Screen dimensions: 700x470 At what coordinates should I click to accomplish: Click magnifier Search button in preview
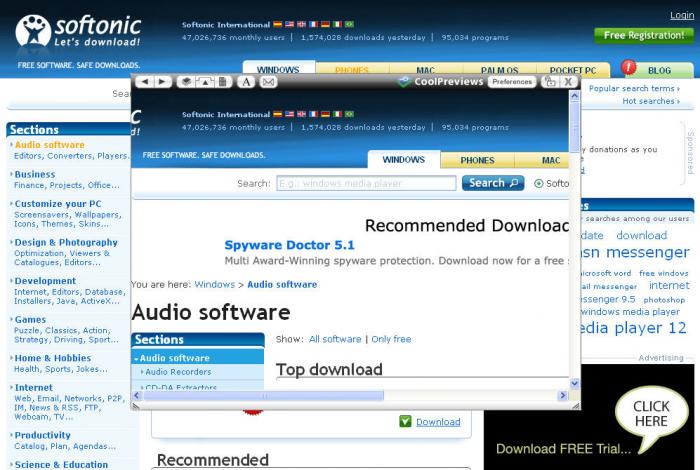pyautogui.click(x=493, y=183)
